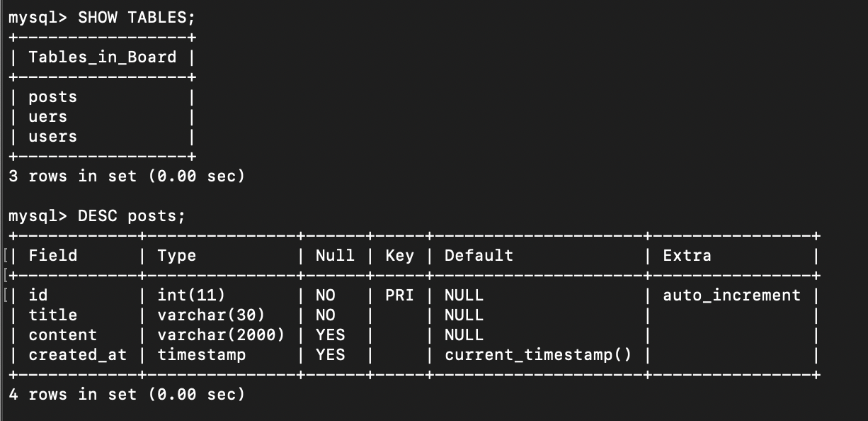Select the posts table name in list
This screenshot has width=868, height=421.
click(x=52, y=97)
